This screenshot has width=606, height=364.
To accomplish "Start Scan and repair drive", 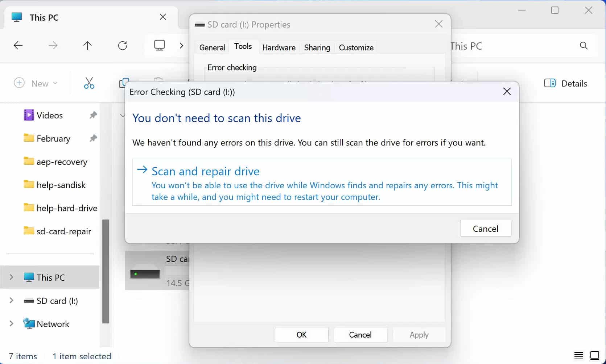I will [x=322, y=182].
